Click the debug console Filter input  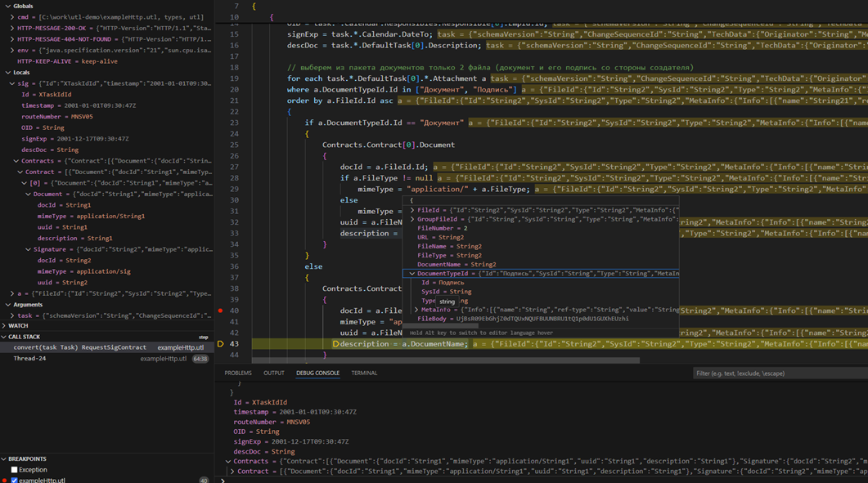(x=780, y=373)
